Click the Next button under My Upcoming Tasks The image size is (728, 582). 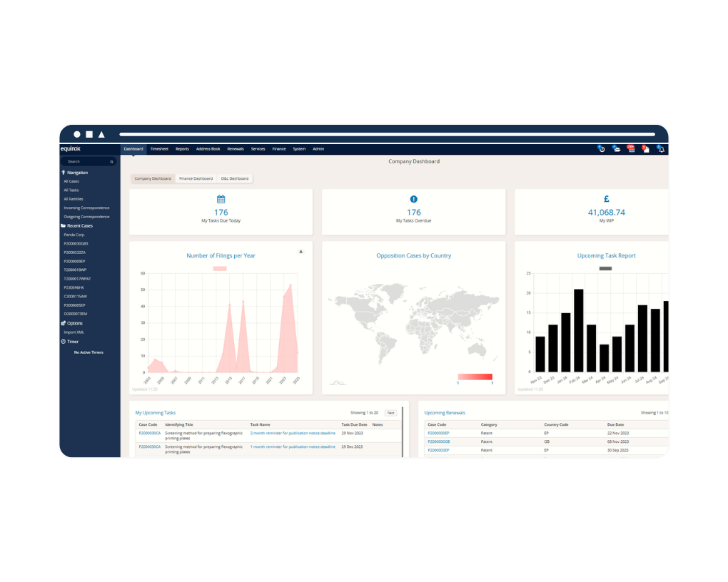[x=390, y=412]
